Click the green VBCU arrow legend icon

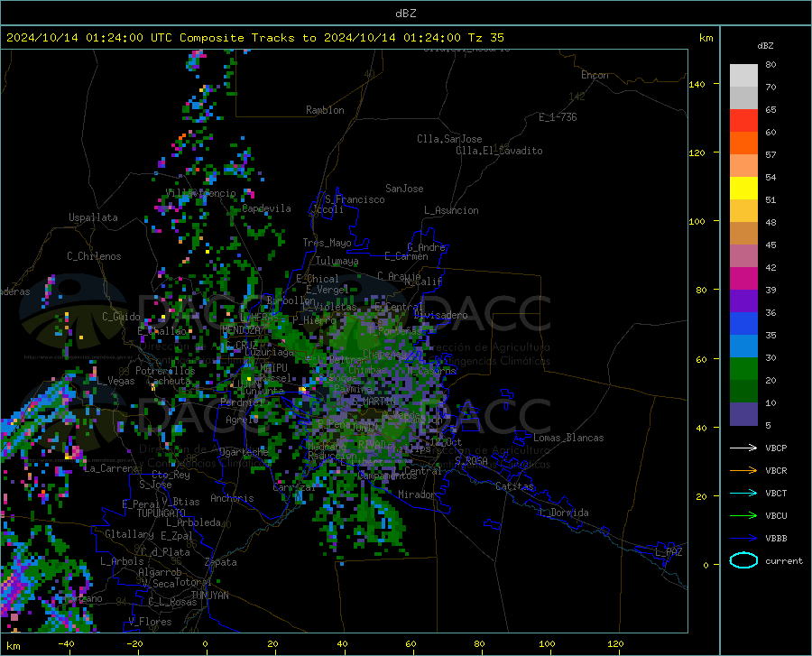pyautogui.click(x=743, y=516)
